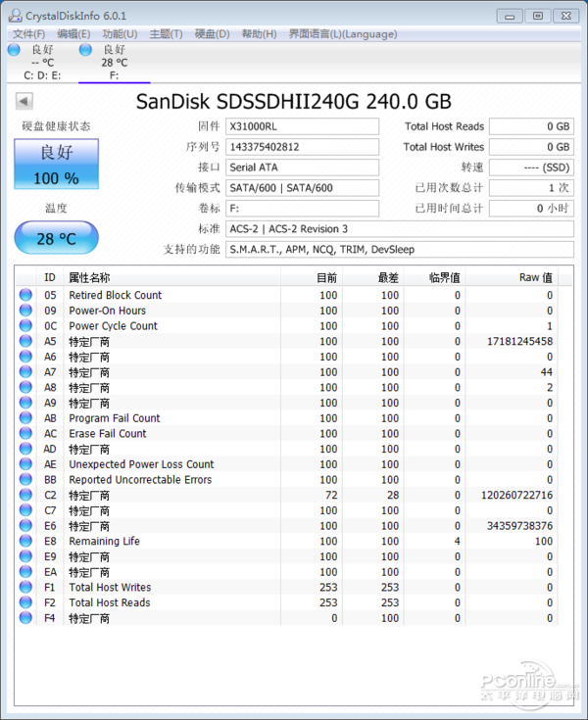
Task: Click status orb beside Remaining Life
Action: tap(25, 541)
